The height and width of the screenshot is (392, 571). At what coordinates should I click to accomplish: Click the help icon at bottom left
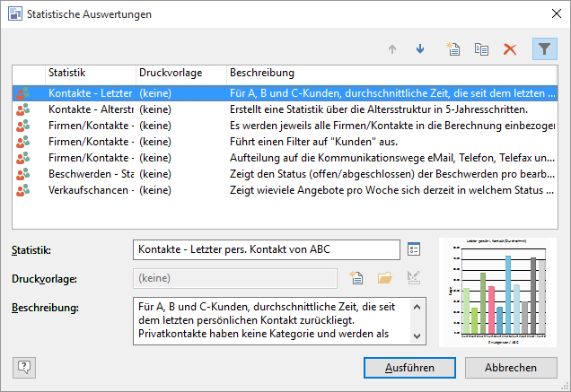pyautogui.click(x=24, y=366)
